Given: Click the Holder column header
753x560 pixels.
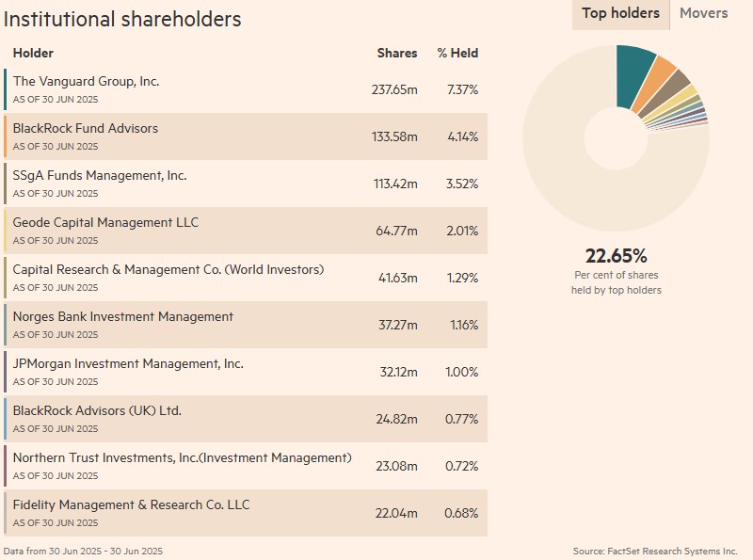Looking at the screenshot, I should click(33, 54).
